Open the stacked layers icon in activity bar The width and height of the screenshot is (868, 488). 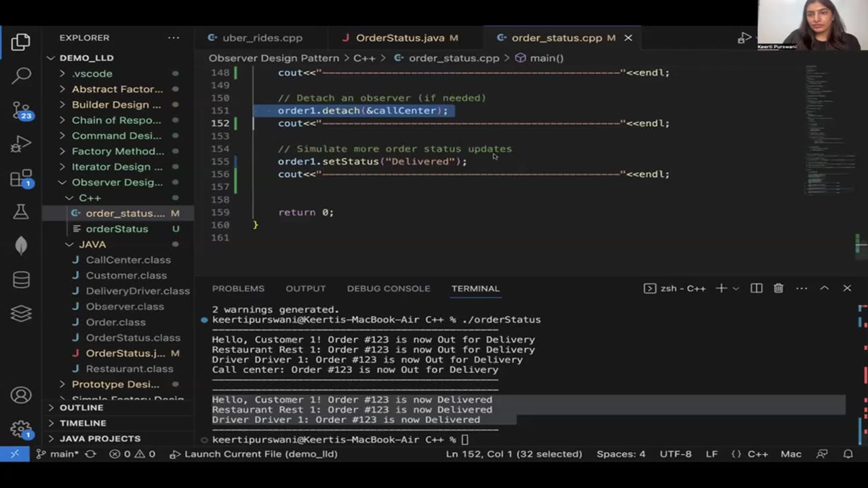[x=20, y=313]
